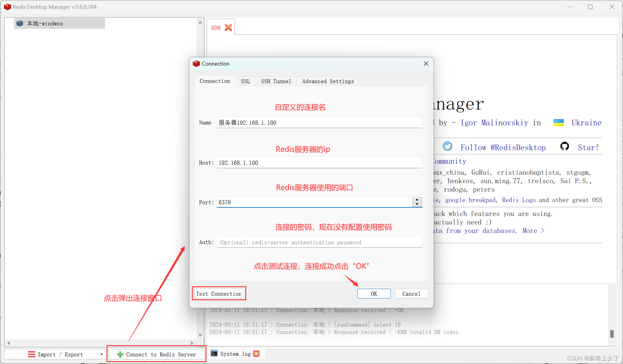Click the Name input field
The height and width of the screenshot is (364, 623).
pyautogui.click(x=319, y=122)
